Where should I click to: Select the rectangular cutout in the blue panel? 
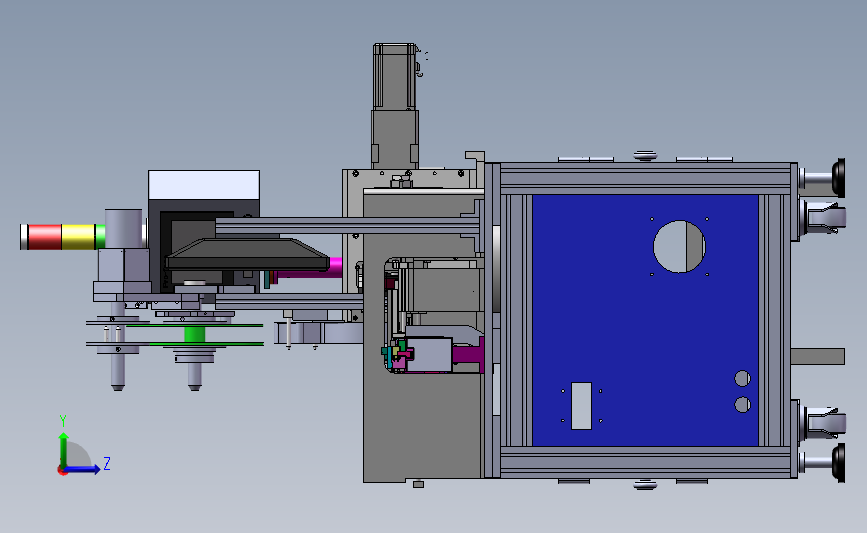coord(581,406)
